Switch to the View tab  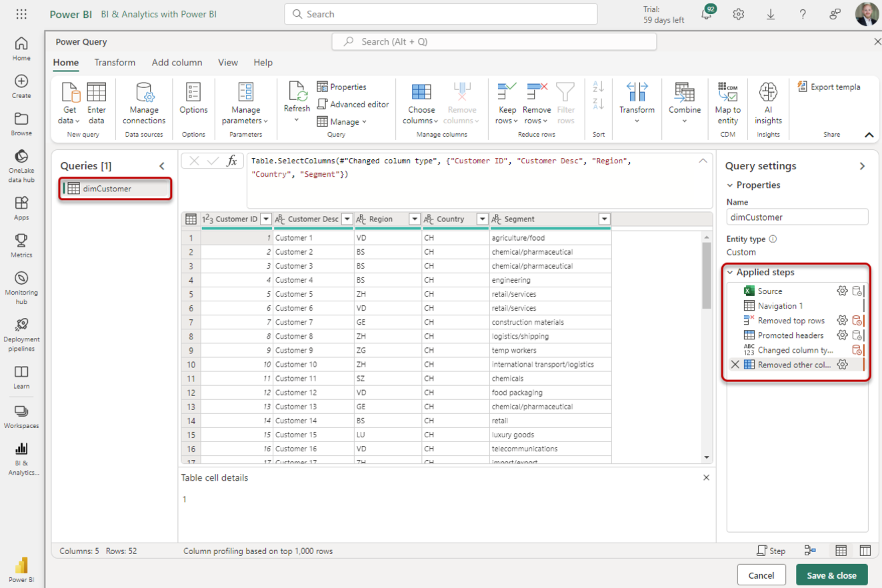pos(228,62)
